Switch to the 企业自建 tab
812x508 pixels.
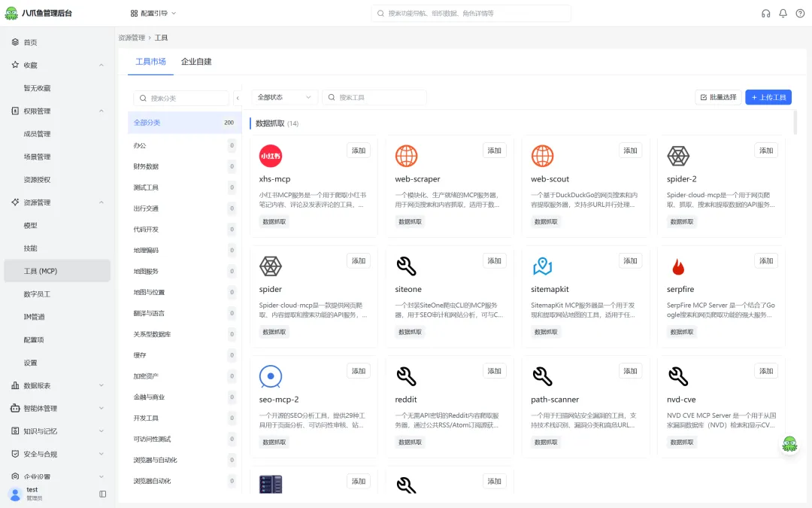(196, 61)
